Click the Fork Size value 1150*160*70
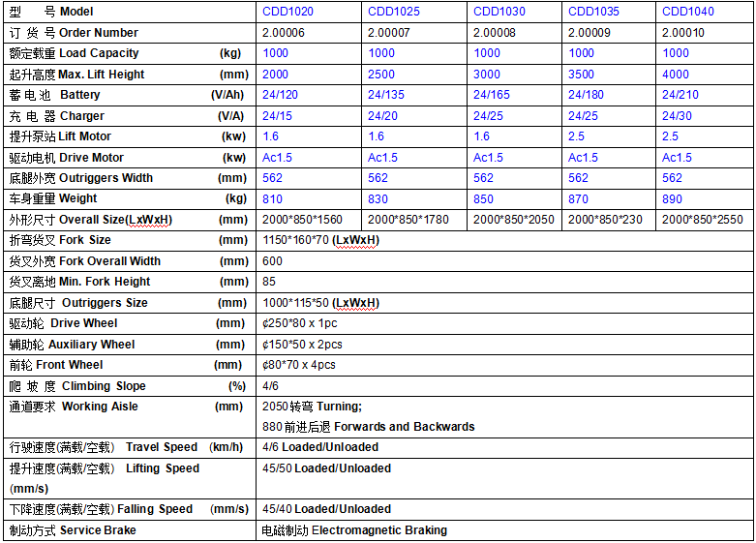This screenshot has width=756, height=543. pyautogui.click(x=320, y=240)
